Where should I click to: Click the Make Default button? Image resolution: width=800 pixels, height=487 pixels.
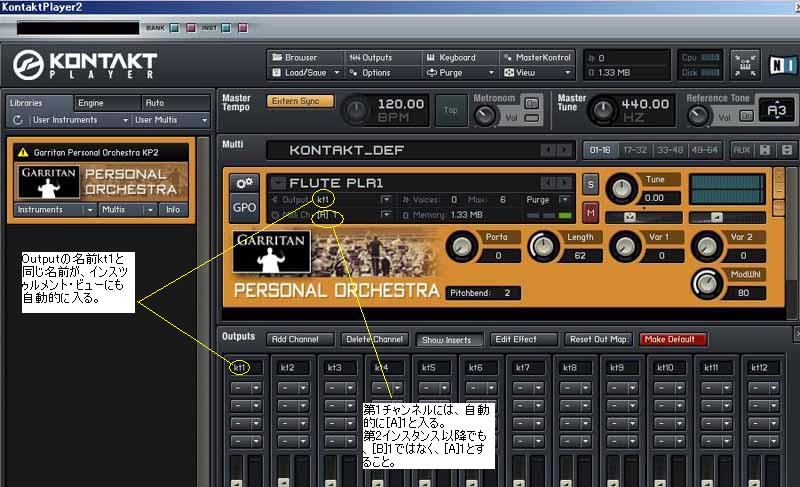(x=672, y=339)
